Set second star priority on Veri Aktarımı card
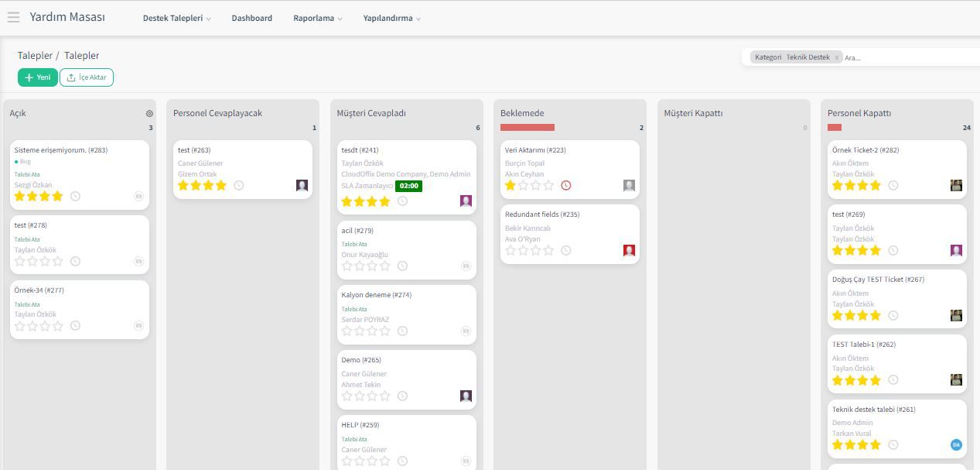Screen dimensions: 980x470 click(524, 186)
